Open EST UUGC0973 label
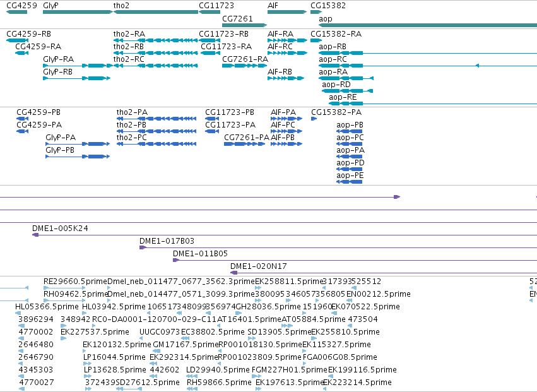 pyautogui.click(x=160, y=333)
